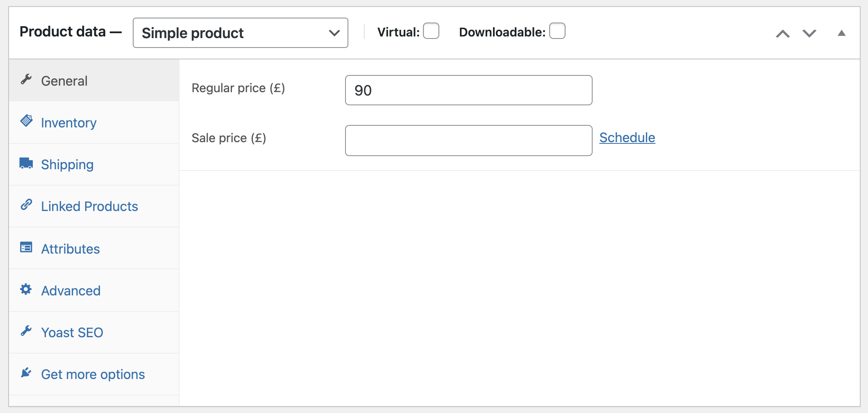
Task: Click the Inventory tag icon
Action: [x=26, y=121]
